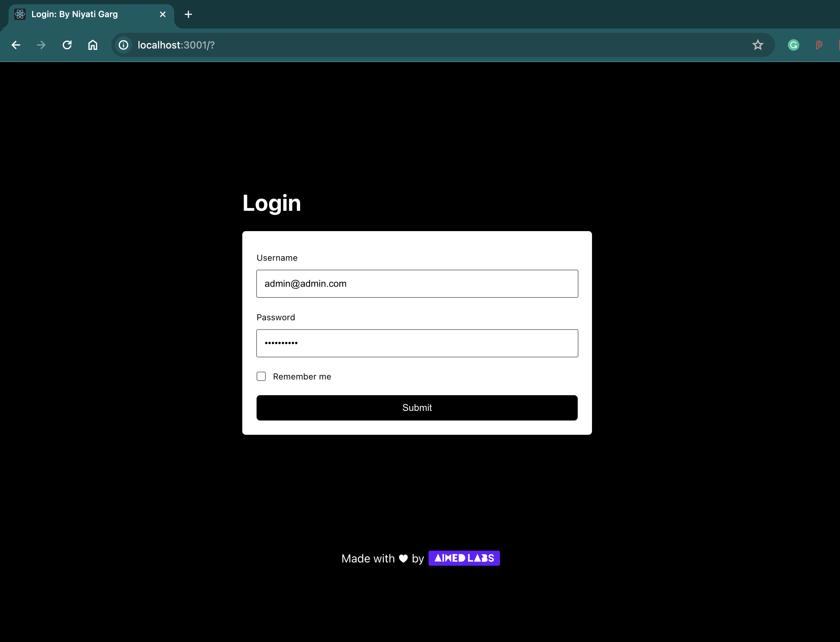Focus the Username input showing admin@admin.com

tap(417, 283)
